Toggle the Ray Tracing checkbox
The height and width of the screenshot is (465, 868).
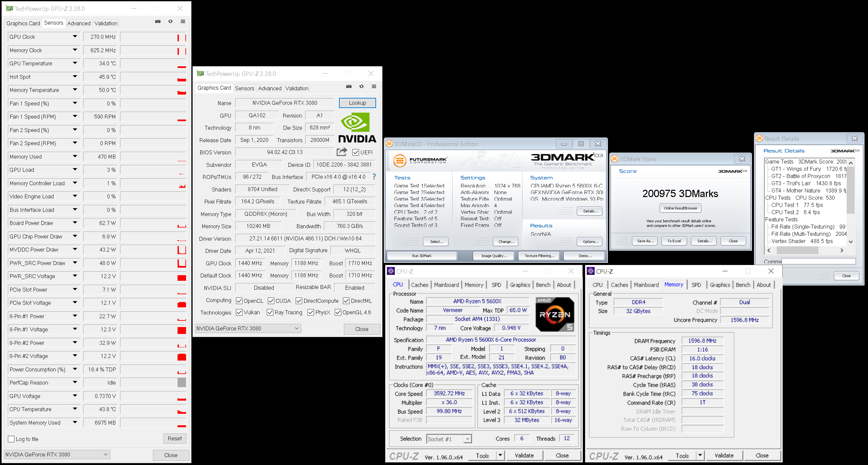270,313
